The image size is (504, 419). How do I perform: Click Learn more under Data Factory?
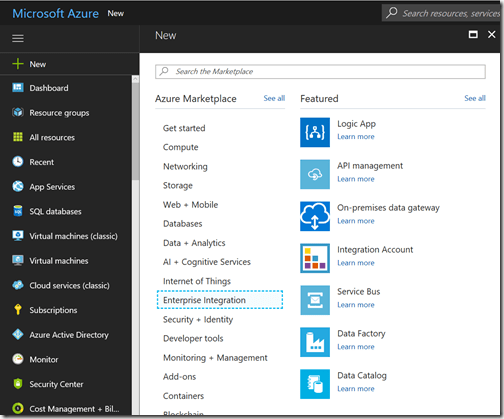[356, 347]
